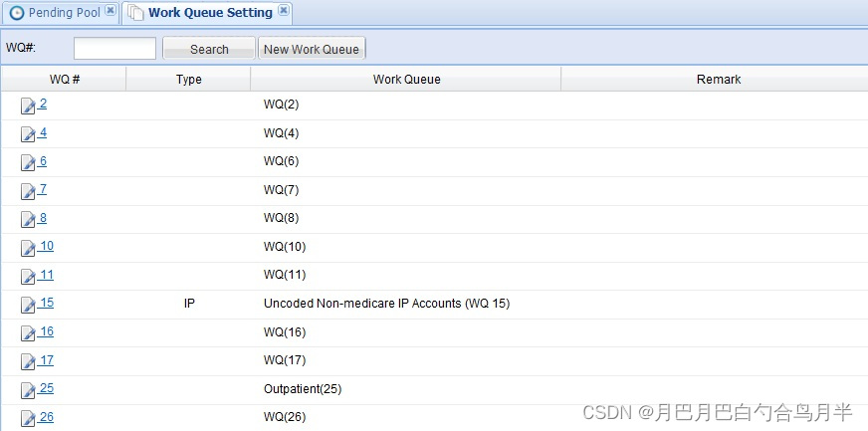Viewport: 868px width, 431px height.
Task: Sort by the Remark column header
Action: click(x=715, y=79)
